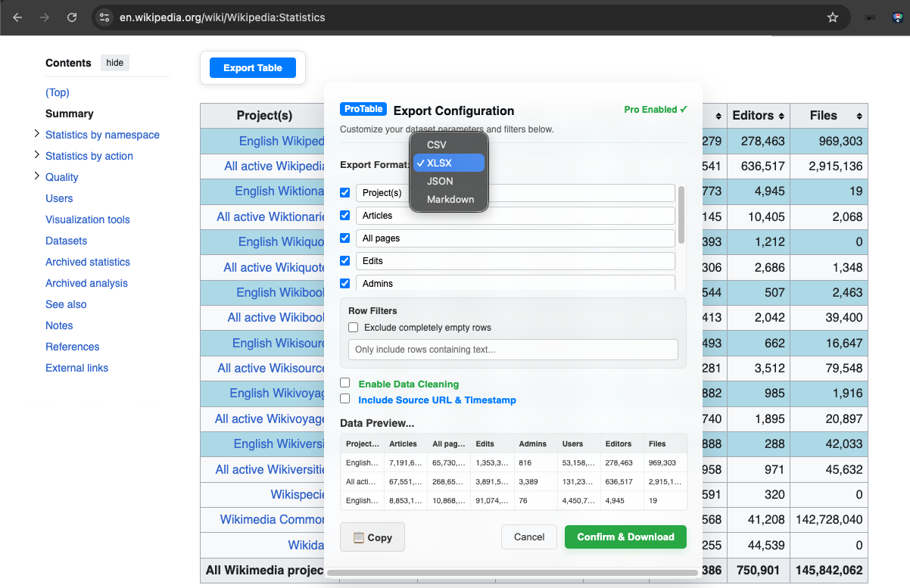This screenshot has width=910, height=588.
Task: Go to See also section
Action: pos(66,304)
